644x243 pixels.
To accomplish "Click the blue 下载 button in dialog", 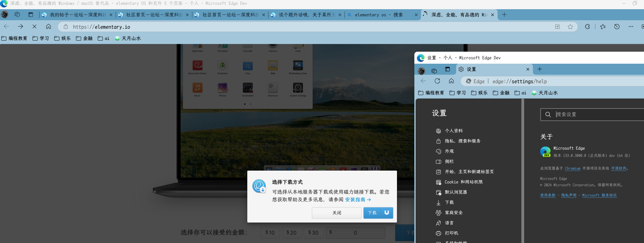I will pos(372,213).
